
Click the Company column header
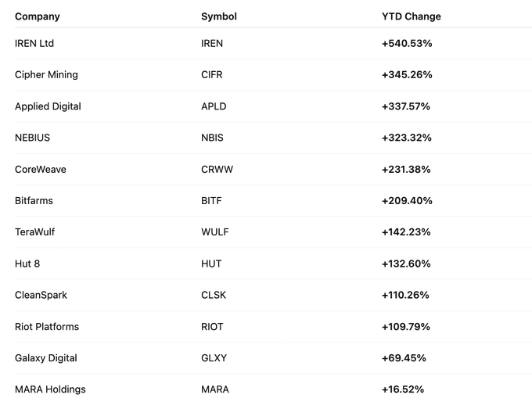pos(37,16)
